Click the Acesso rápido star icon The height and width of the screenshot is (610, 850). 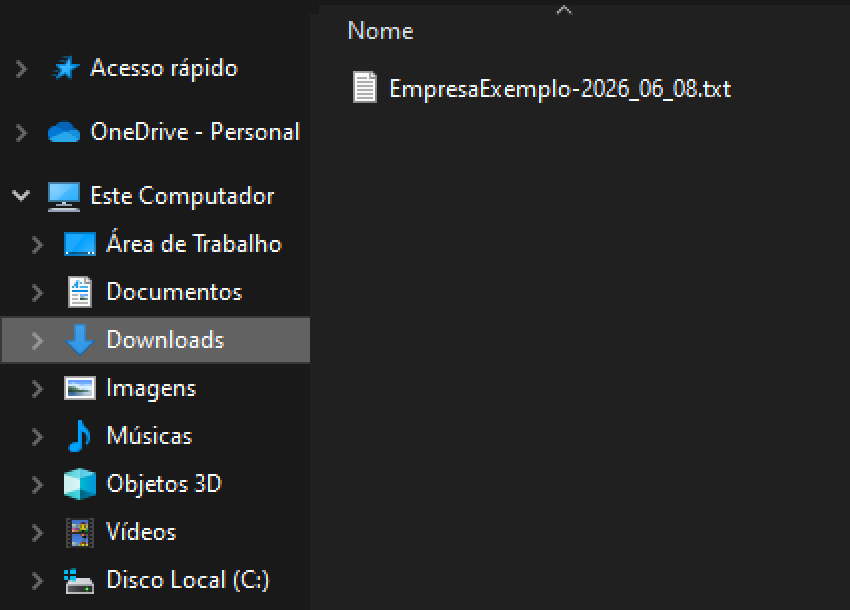point(65,68)
